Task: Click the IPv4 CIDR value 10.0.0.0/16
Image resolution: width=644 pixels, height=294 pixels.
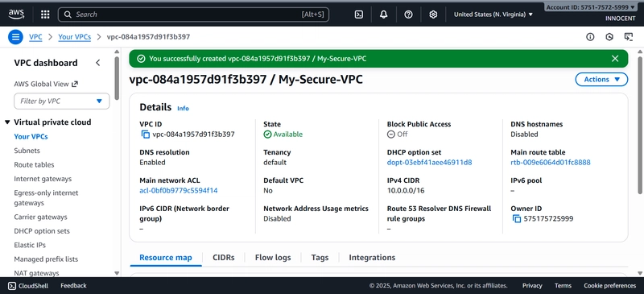Action: click(406, 190)
